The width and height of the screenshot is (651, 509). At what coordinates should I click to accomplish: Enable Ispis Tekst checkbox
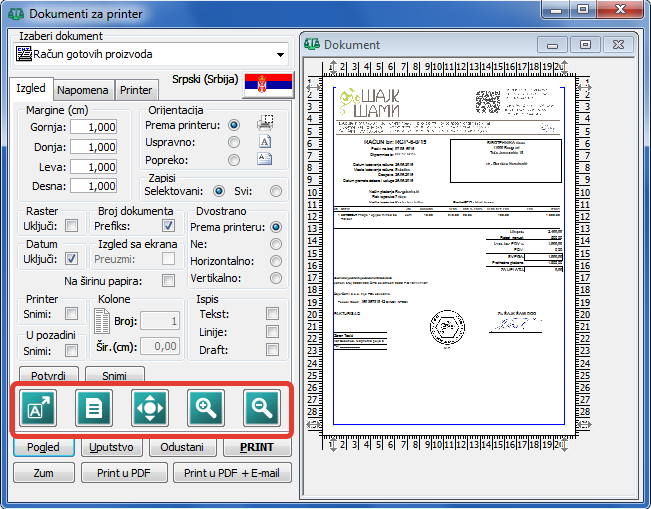click(x=272, y=314)
